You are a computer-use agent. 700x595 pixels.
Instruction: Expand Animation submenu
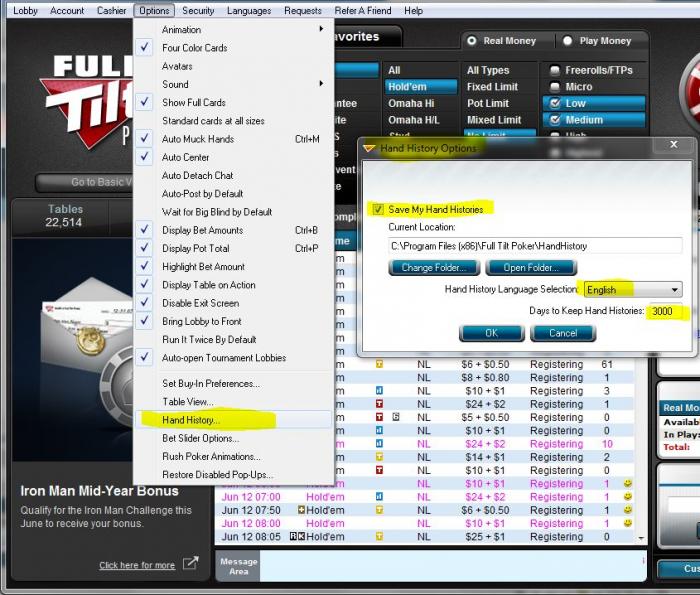click(x=234, y=29)
